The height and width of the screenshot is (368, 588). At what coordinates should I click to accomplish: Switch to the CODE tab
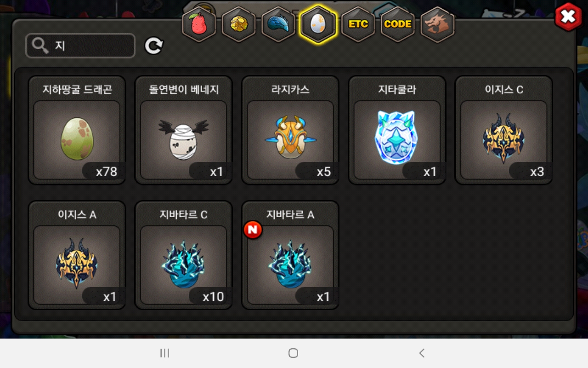(x=398, y=24)
